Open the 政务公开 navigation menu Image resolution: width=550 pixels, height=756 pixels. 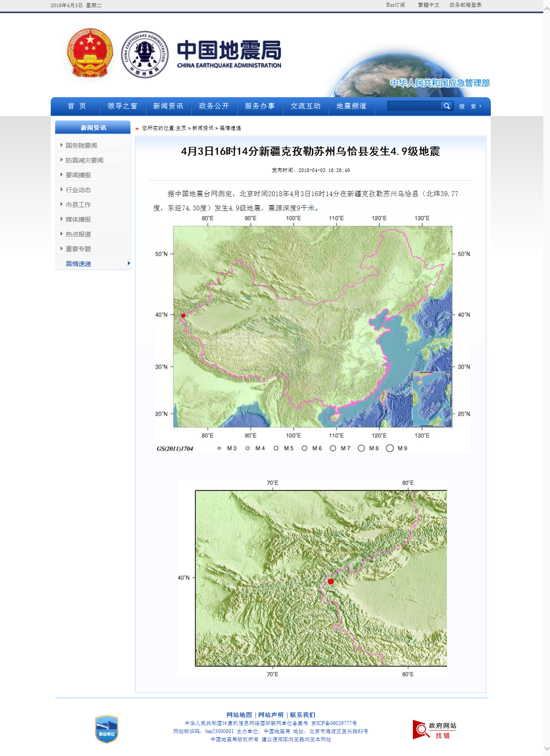point(214,106)
